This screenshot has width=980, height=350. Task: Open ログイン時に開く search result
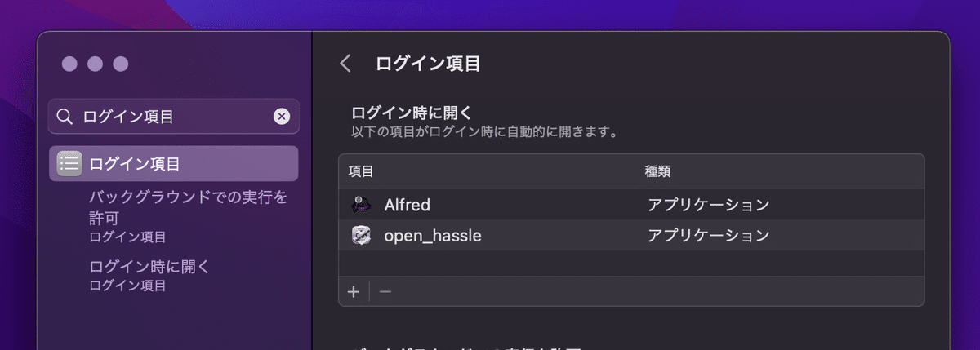(x=149, y=275)
